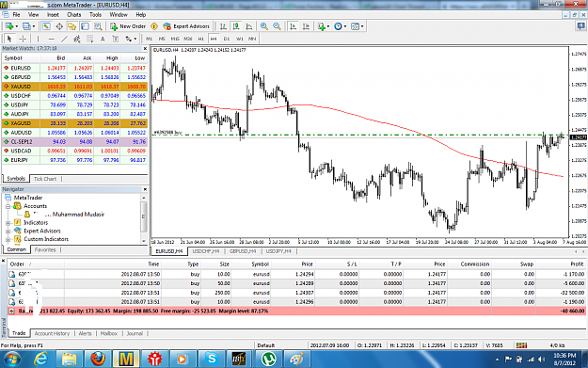Select the Horizontal Line drawing tool
This screenshot has height=368, width=588.
[52, 39]
